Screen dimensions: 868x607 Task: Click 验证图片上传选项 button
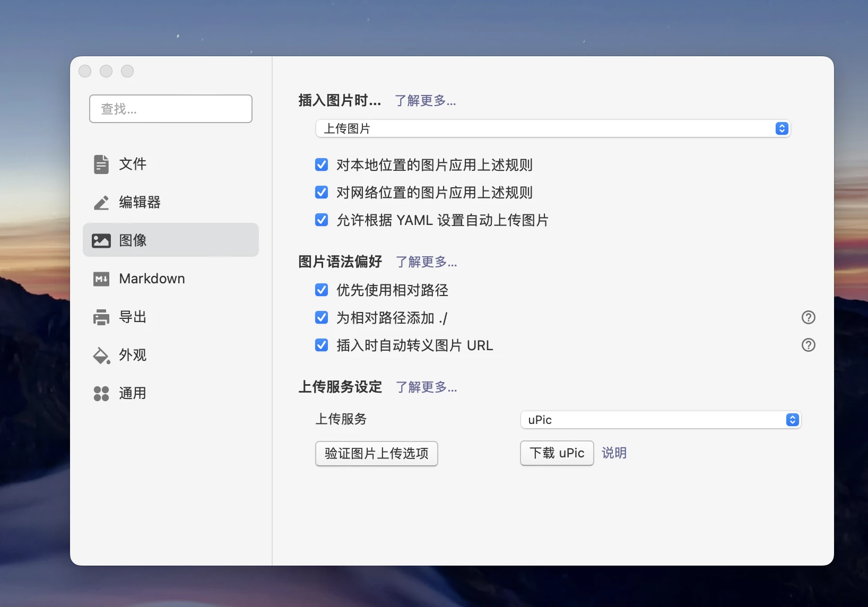(377, 454)
